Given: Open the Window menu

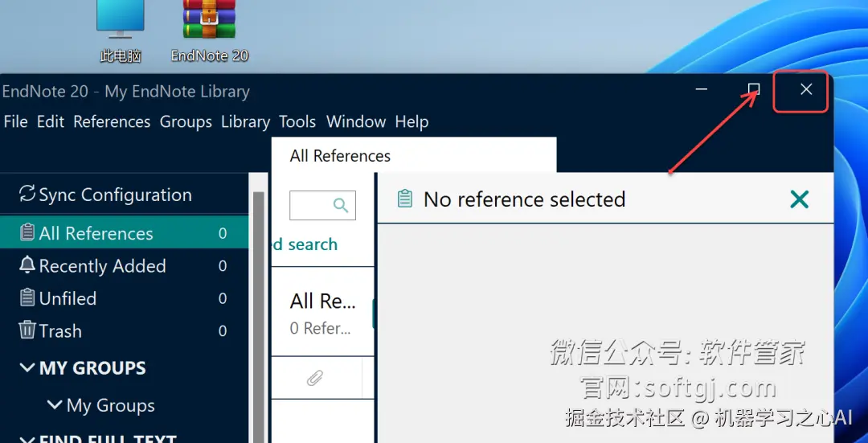Looking at the screenshot, I should pyautogui.click(x=355, y=122).
